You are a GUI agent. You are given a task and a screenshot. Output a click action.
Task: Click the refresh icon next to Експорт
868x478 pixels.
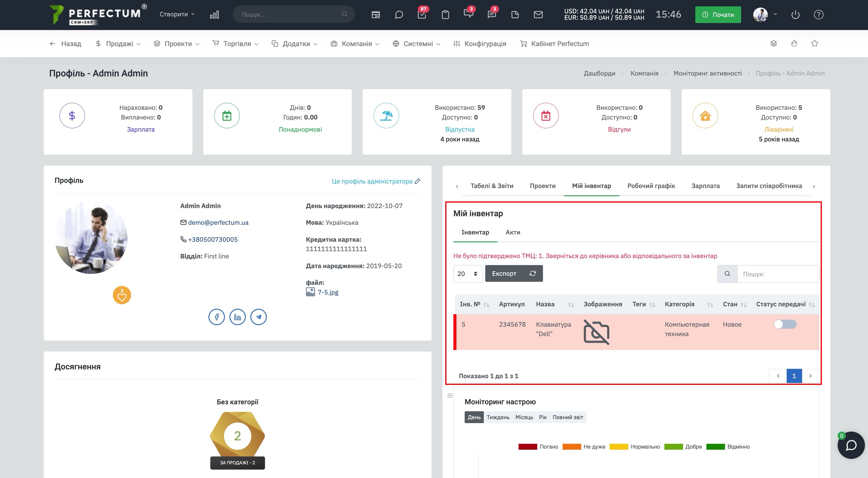[x=532, y=273]
